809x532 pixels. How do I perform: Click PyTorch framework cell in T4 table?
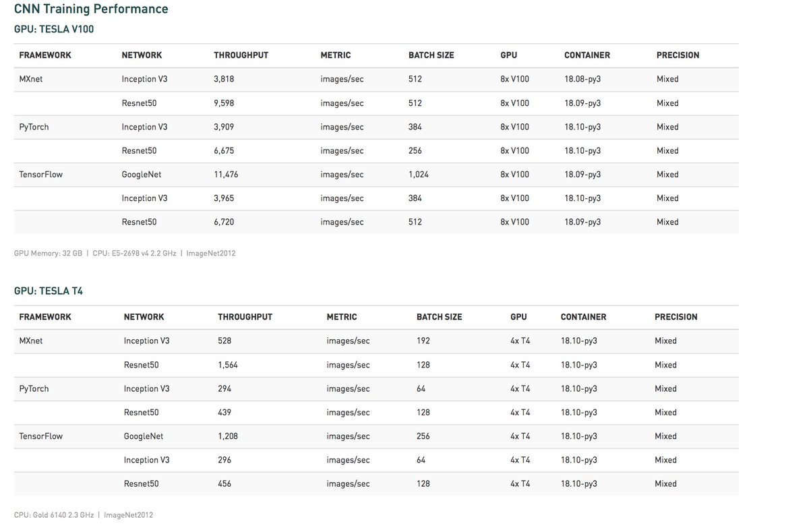coord(34,388)
